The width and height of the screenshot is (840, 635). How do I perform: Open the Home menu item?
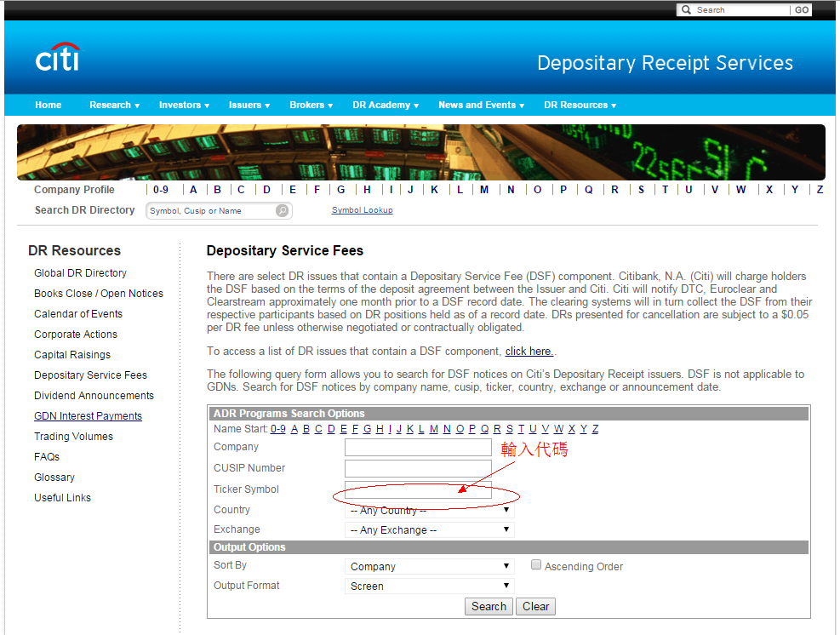(49, 105)
